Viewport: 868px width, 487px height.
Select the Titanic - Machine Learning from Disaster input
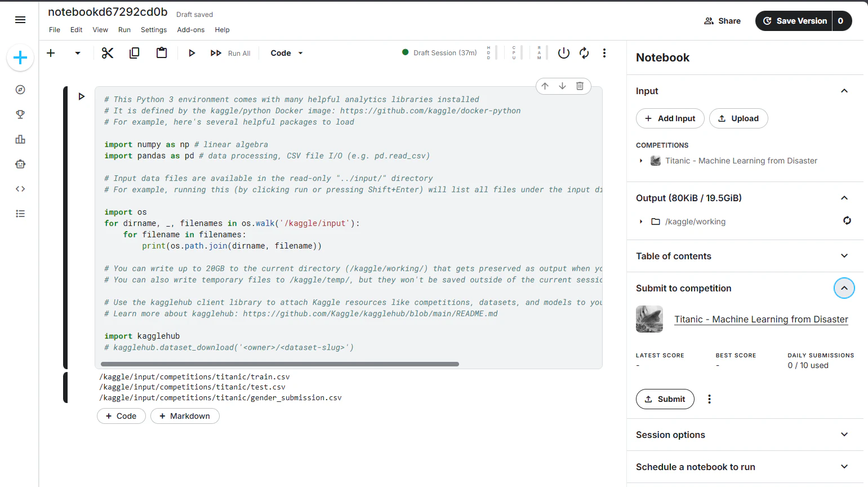tap(741, 161)
